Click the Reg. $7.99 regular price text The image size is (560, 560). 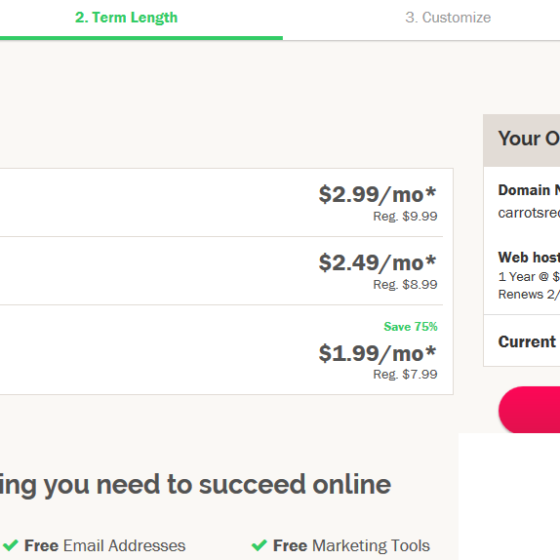coord(405,374)
